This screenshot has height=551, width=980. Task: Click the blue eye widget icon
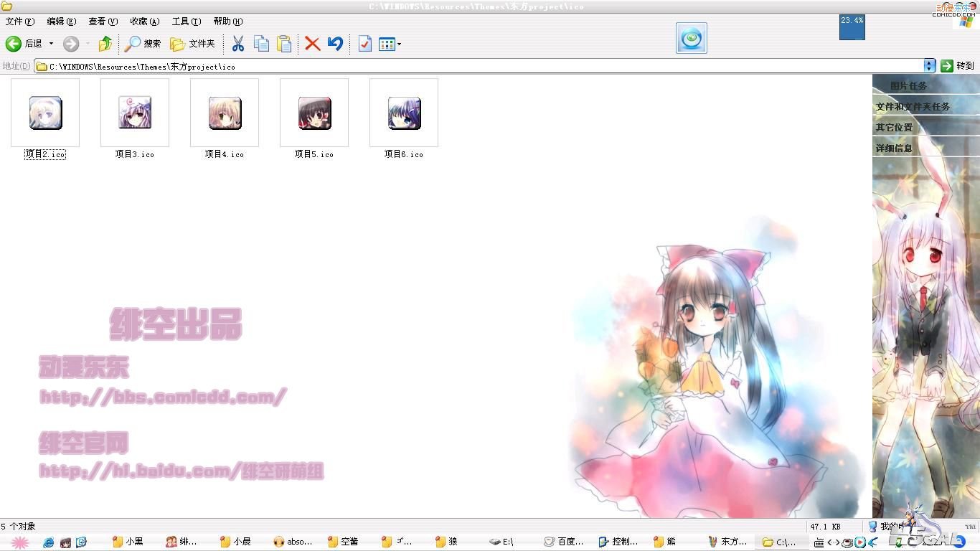pyautogui.click(x=692, y=38)
